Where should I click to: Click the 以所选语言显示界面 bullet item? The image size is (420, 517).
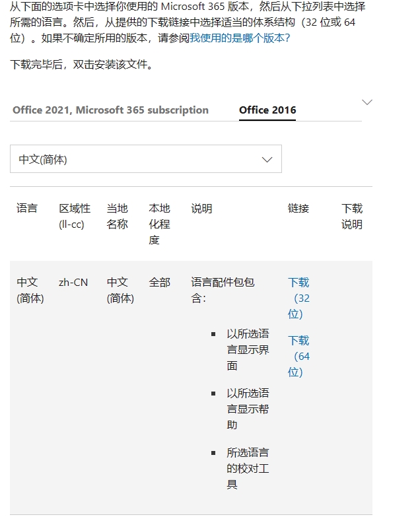pos(248,349)
